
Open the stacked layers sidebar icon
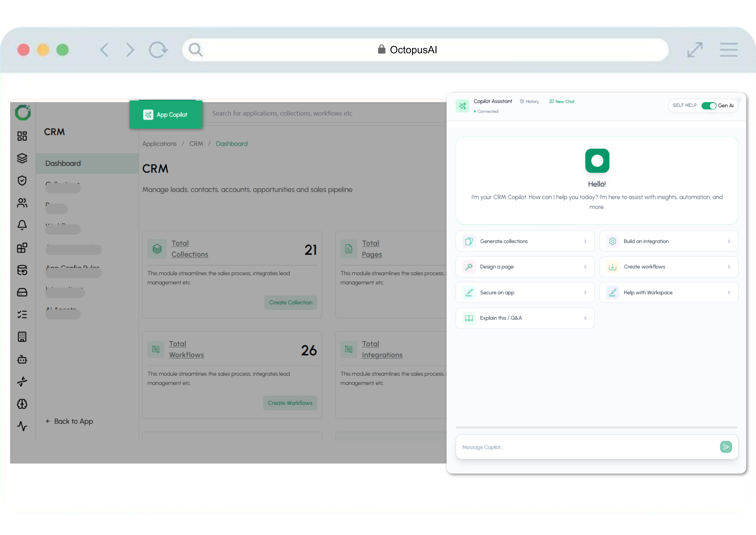22,158
